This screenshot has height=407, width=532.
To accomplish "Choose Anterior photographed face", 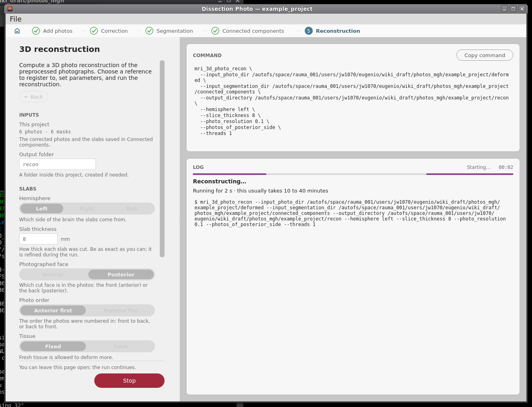I will pyautogui.click(x=53, y=274).
